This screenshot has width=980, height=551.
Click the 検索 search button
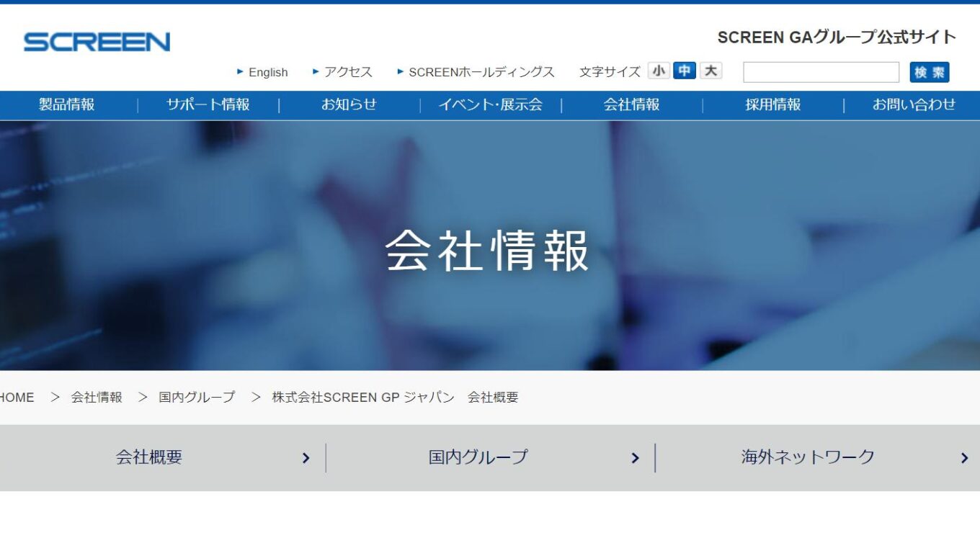[x=929, y=71]
